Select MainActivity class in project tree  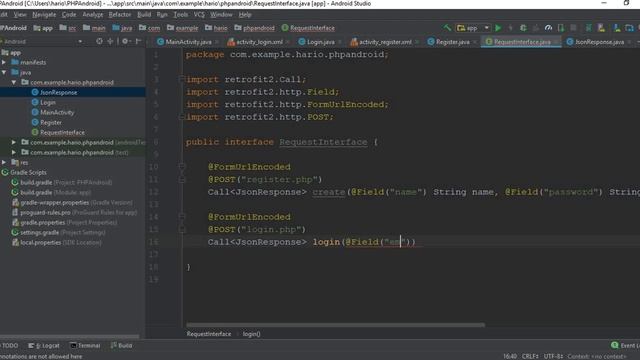[57, 112]
